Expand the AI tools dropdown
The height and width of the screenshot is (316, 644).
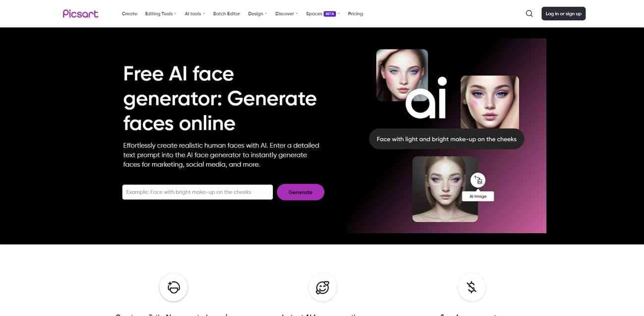pyautogui.click(x=195, y=14)
